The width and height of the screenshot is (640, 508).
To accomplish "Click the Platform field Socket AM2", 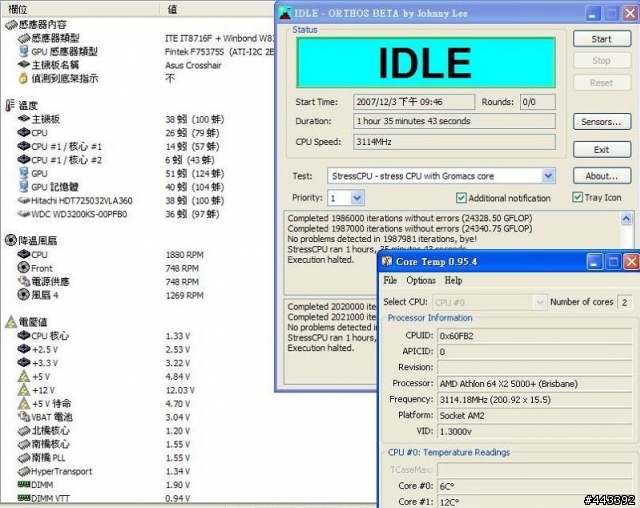I will click(x=535, y=415).
